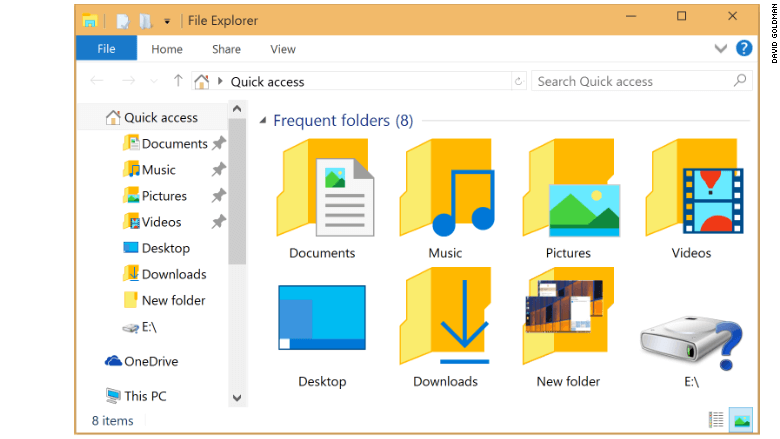Image resolution: width=780 pixels, height=439 pixels.
Task: Open This PC in the navigation pane
Action: (136, 396)
